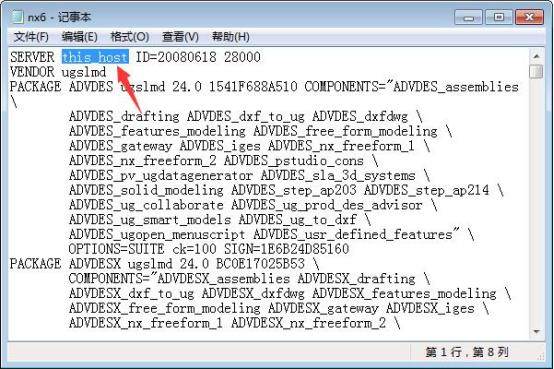554x369 pixels.
Task: Open the 查看(V) menu
Action: click(180, 37)
